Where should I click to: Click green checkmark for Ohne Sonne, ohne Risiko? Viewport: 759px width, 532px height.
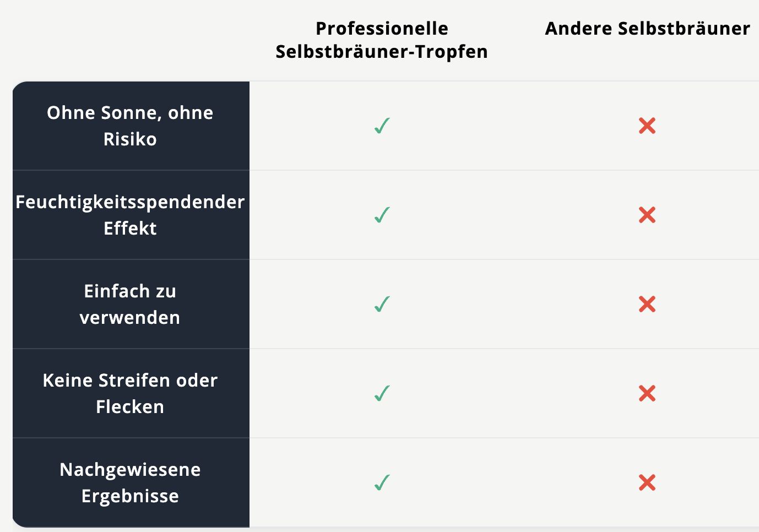click(x=382, y=126)
